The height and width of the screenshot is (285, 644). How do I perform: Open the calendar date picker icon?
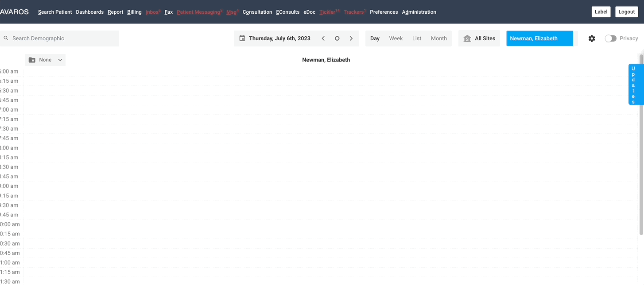point(242,38)
